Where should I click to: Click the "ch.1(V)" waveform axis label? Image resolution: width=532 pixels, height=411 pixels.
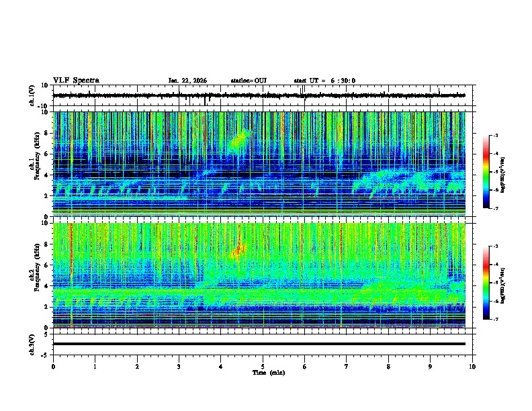(x=33, y=95)
